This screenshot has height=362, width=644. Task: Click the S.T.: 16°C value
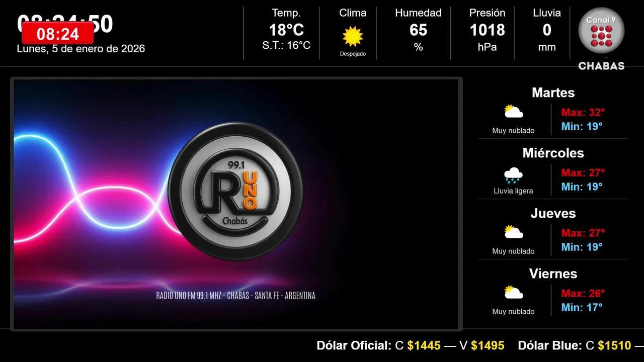point(286,46)
